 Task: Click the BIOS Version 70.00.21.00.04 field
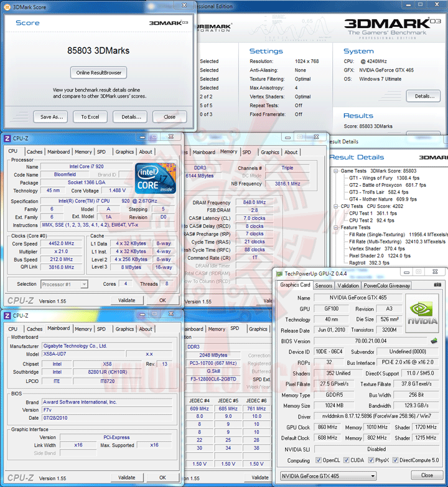coord(370,341)
